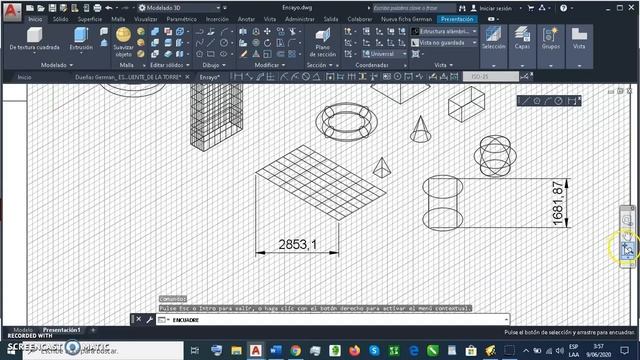Switch to the Modelo layout tab

click(x=23, y=330)
